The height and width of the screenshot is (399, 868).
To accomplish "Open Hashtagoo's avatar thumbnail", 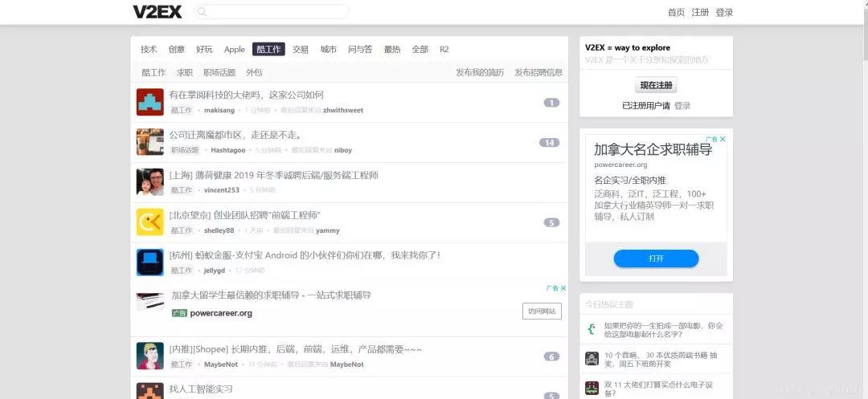I will (150, 142).
